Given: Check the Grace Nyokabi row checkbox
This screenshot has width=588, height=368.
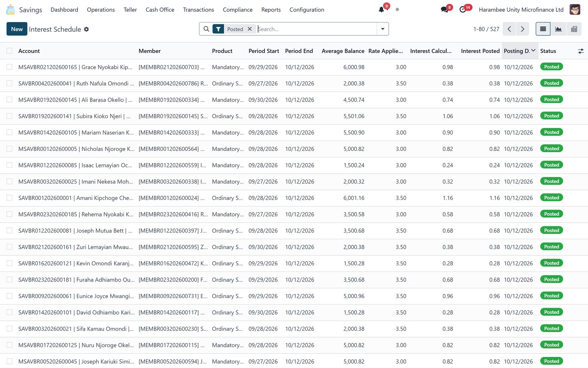Looking at the screenshot, I should pyautogui.click(x=10, y=67).
